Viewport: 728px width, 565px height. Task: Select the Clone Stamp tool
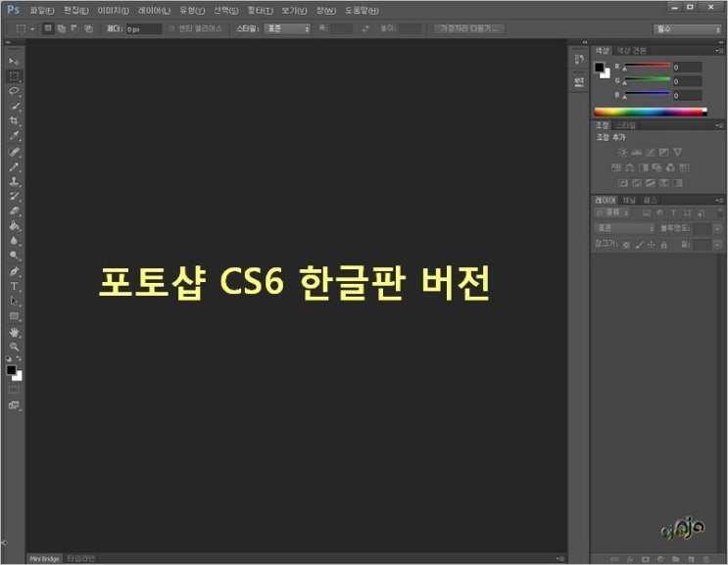click(x=14, y=181)
